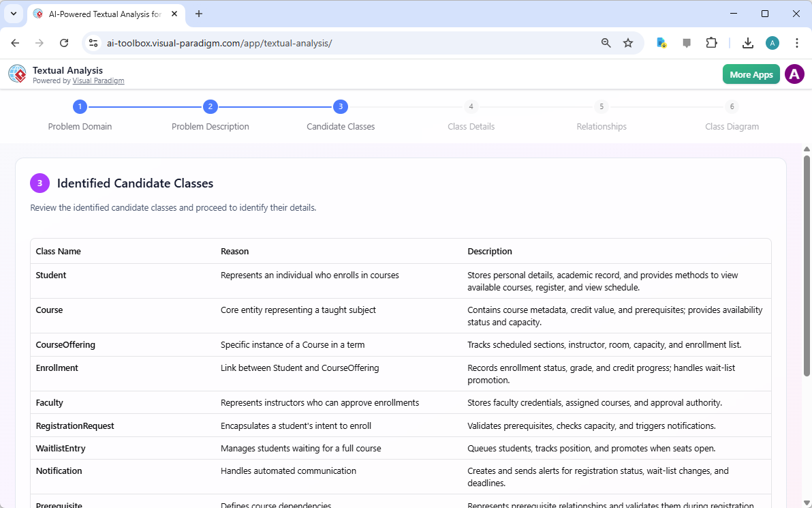Click the purple app avatar top right
The image size is (812, 508).
tap(794, 74)
